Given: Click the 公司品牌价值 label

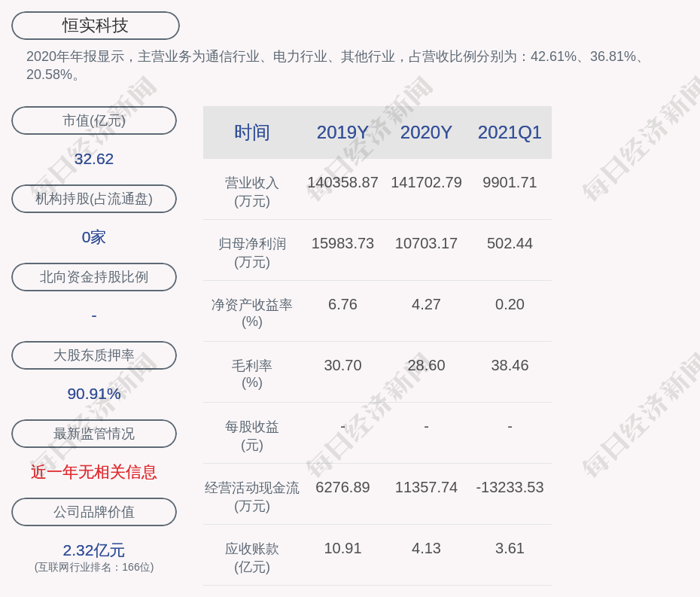Looking at the screenshot, I should point(94,512).
